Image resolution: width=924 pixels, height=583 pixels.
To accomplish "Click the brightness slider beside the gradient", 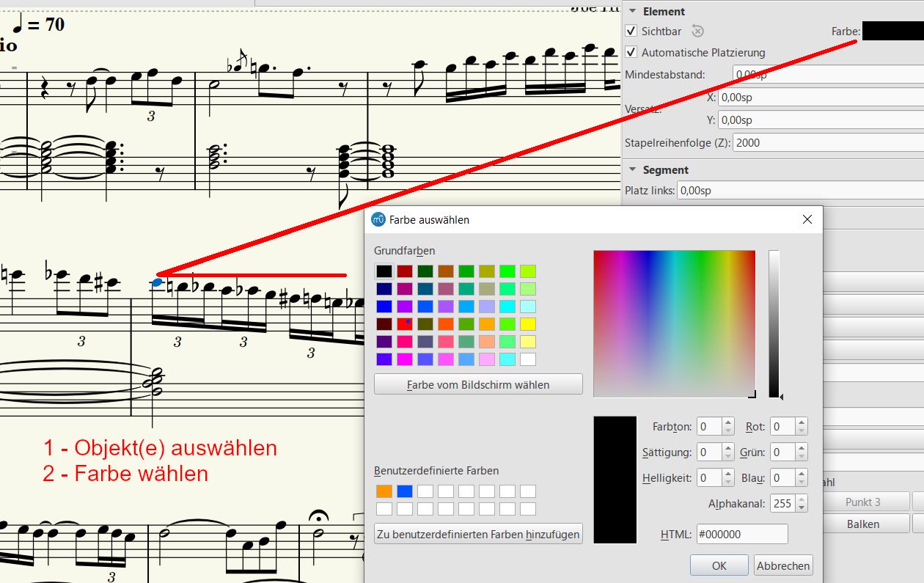I will coord(774,323).
